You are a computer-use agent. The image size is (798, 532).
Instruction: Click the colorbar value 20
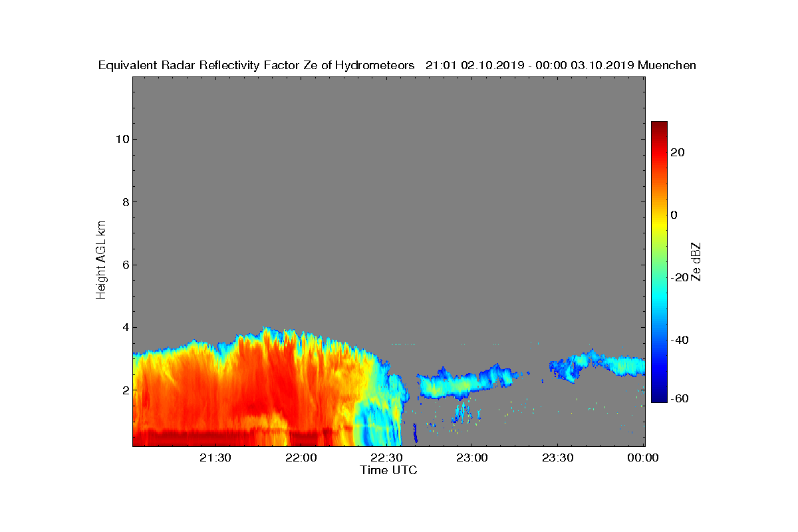click(x=678, y=152)
